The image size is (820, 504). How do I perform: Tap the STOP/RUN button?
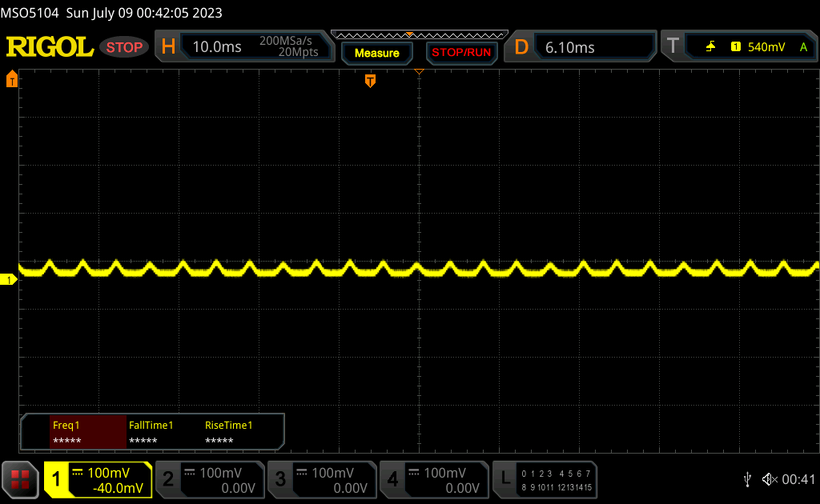pyautogui.click(x=461, y=53)
